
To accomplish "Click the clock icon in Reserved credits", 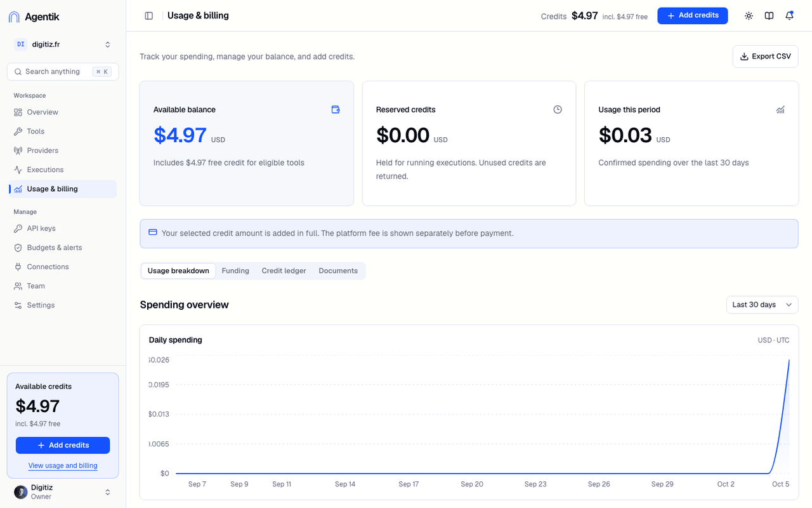I will coord(558,109).
